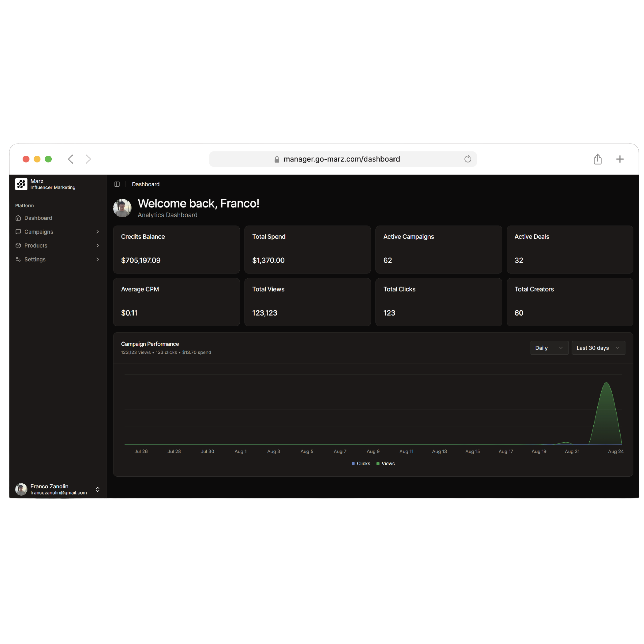Reload the page with refresh icon
The image size is (644, 644).
468,159
